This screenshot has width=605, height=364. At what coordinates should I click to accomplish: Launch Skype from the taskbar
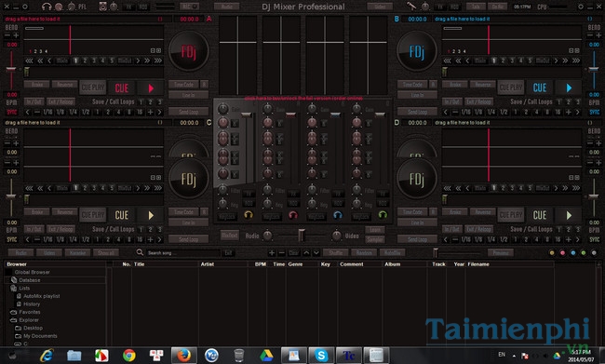(321, 355)
